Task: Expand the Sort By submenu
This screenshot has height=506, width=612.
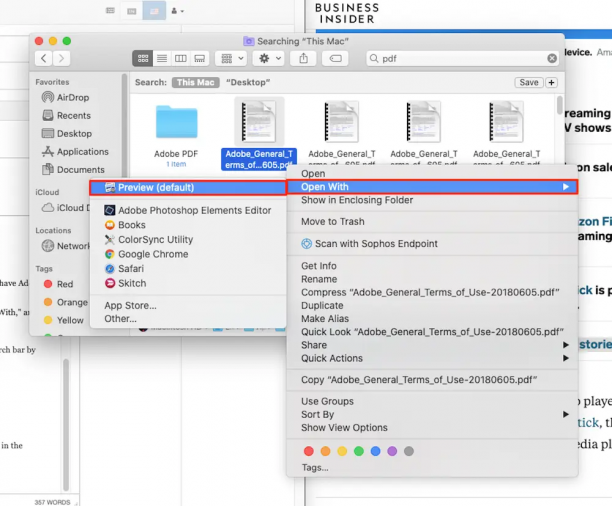Action: [432, 414]
